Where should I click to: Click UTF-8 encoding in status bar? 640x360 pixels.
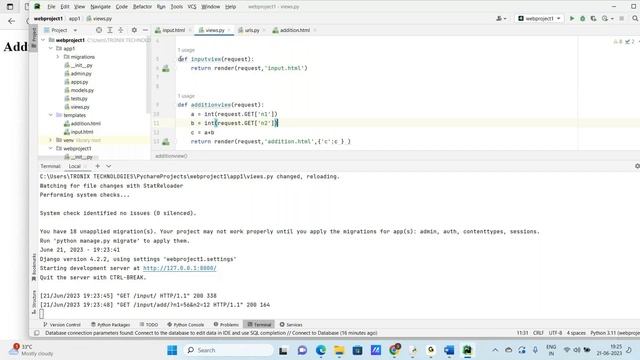[x=555, y=333]
